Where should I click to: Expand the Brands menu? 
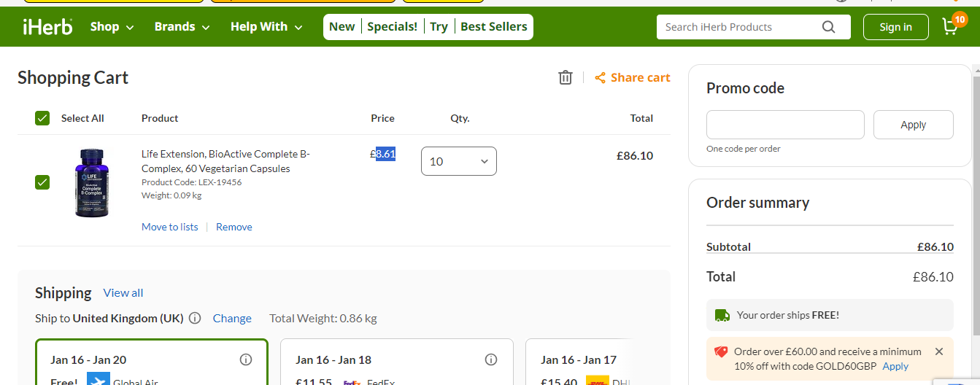(x=182, y=27)
